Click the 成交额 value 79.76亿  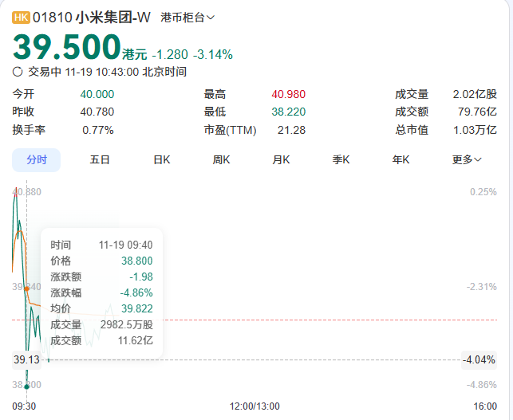pos(477,112)
